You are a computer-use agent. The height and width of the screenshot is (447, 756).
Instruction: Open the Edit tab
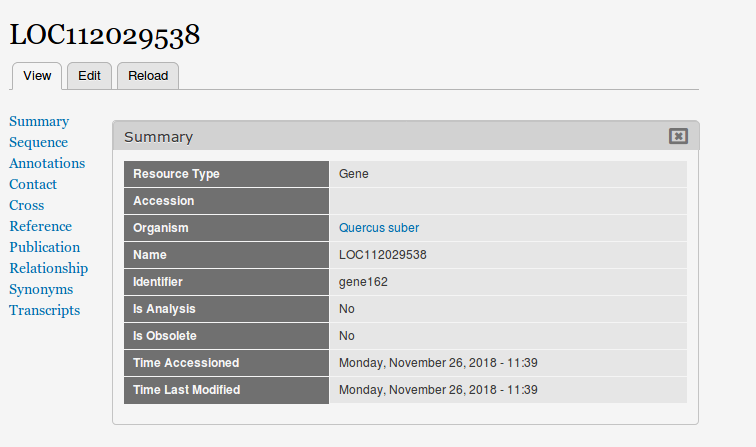tap(89, 76)
